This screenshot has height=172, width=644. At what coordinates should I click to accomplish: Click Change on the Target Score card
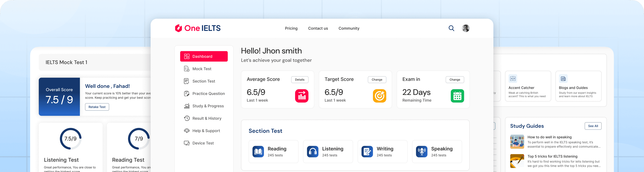[x=377, y=80]
